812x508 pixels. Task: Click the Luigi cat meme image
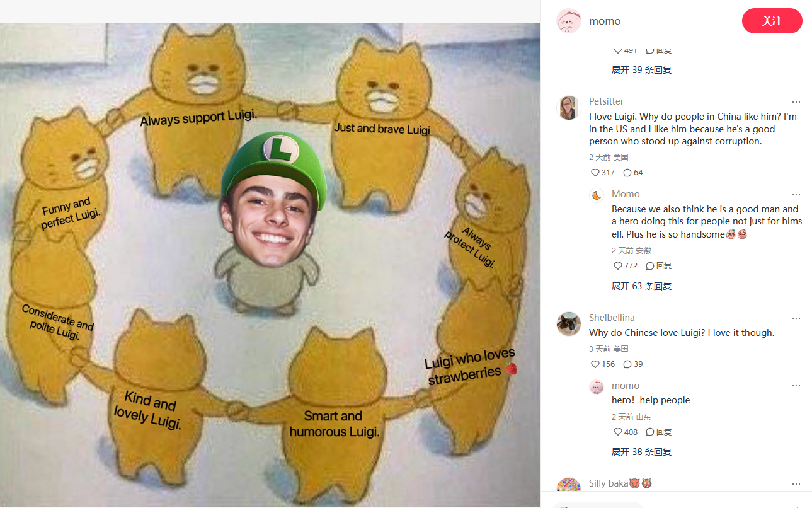(270, 265)
